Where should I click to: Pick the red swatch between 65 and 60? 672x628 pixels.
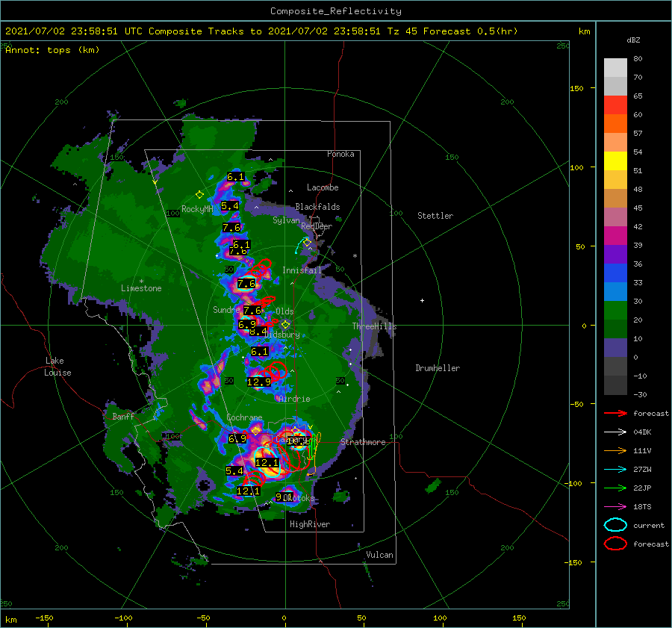615,105
